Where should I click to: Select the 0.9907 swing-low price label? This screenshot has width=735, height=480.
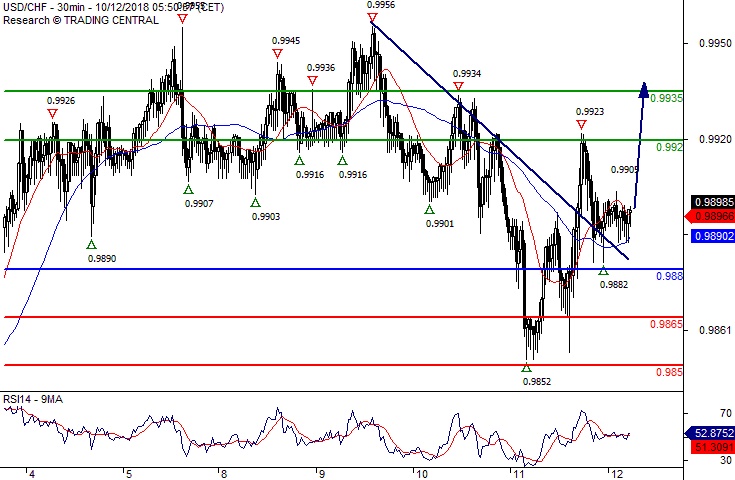click(199, 204)
